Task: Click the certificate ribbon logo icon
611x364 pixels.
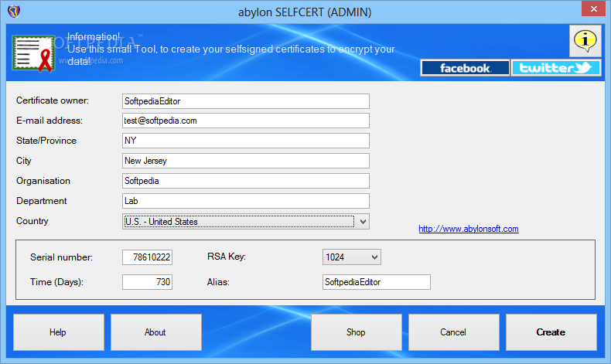Action: point(33,53)
